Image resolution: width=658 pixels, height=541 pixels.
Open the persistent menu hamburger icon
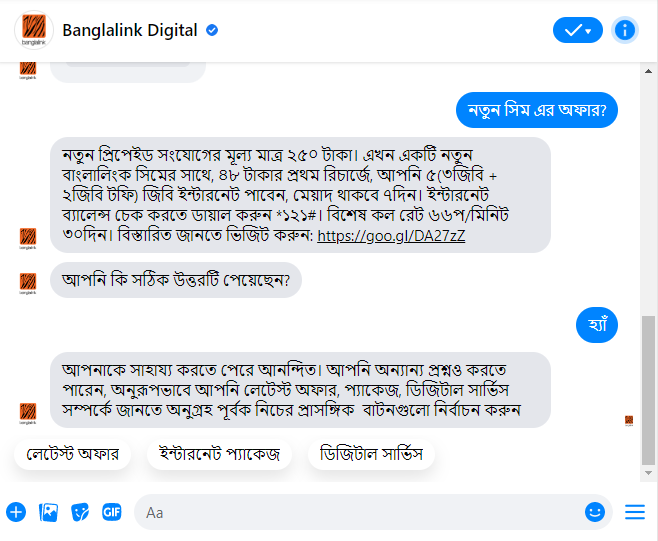(x=634, y=512)
